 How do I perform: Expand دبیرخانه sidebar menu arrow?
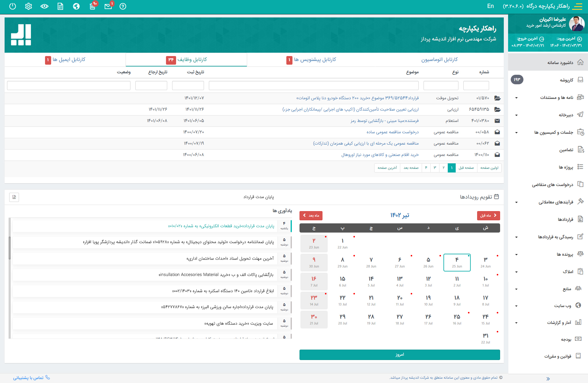coord(516,115)
